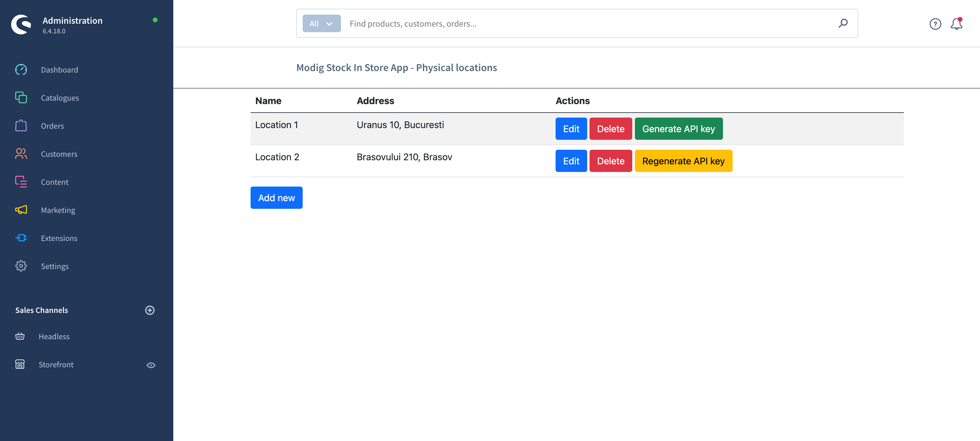Open notifications bell icon
Image resolution: width=980 pixels, height=441 pixels.
tap(956, 24)
